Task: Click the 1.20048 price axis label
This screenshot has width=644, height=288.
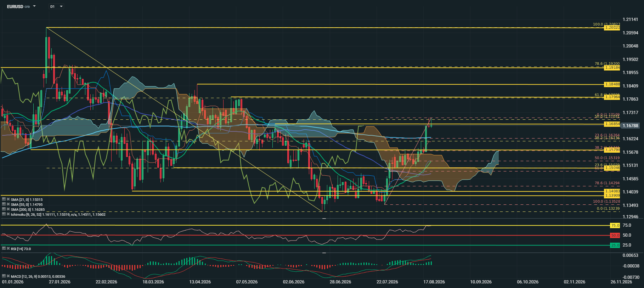Action: [x=631, y=46]
